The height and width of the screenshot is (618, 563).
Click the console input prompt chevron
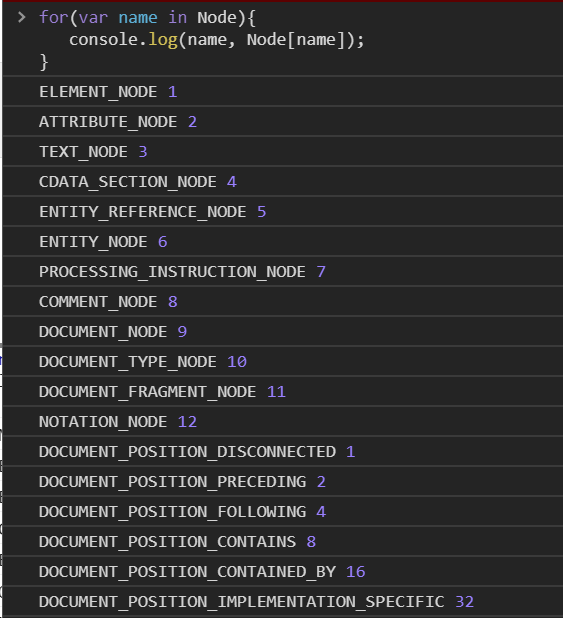tap(22, 17)
